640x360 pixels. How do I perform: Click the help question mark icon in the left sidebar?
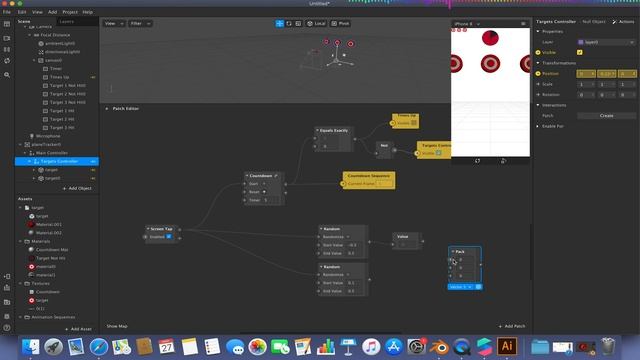[x=7, y=328]
